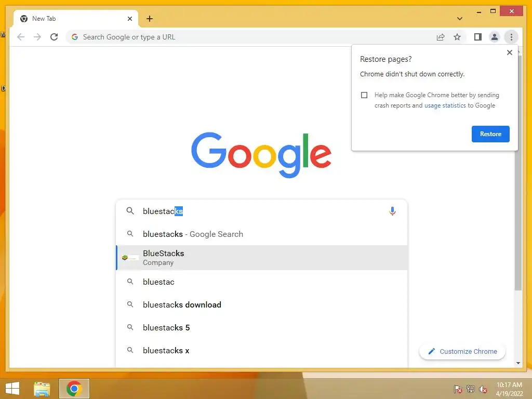Open the network tray icon
532x399 pixels.
pos(470,389)
